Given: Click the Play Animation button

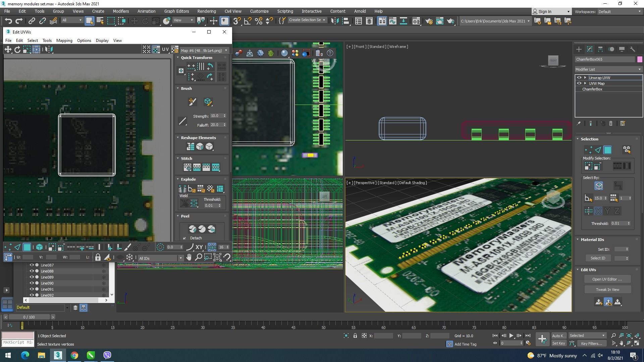Looking at the screenshot, I should pos(511,336).
